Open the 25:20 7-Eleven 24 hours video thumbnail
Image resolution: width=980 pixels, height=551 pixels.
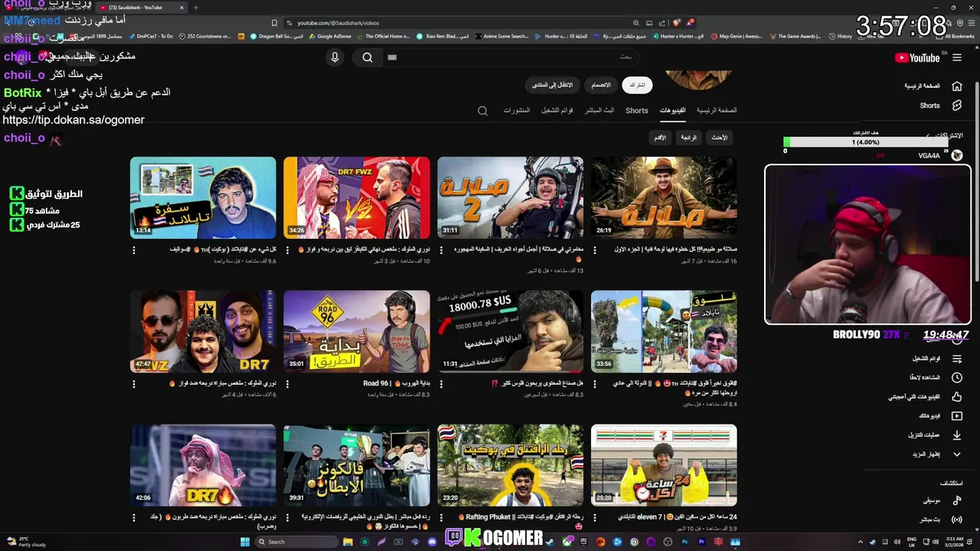[664, 465]
